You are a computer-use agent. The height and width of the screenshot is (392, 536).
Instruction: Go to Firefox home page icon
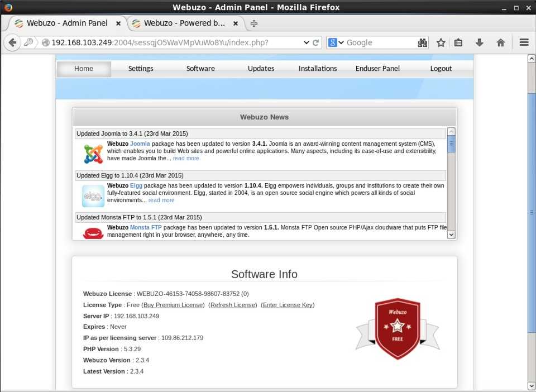click(500, 42)
